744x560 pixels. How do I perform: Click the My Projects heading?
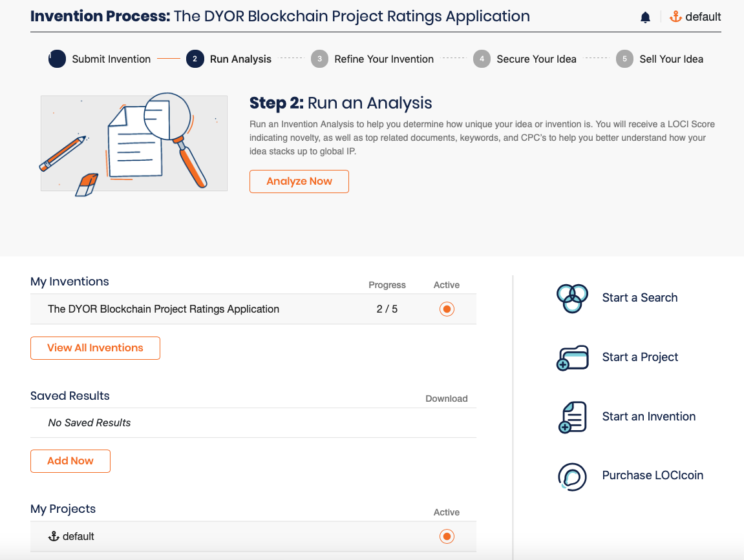(x=63, y=509)
